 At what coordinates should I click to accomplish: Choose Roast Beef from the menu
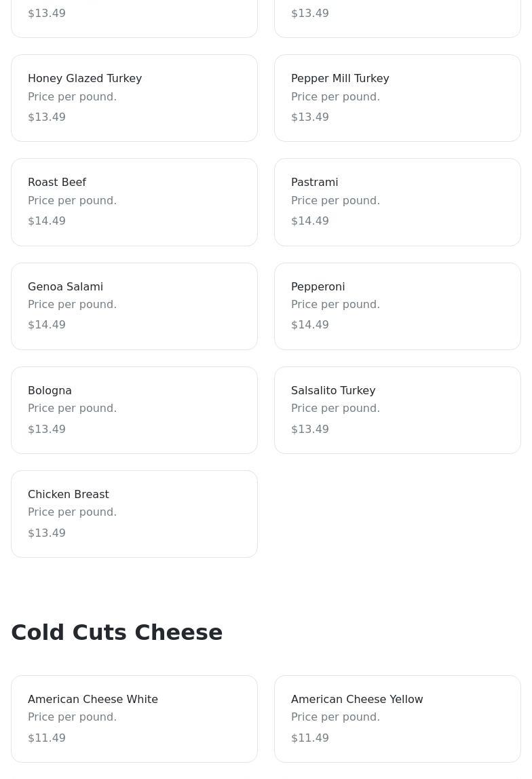(x=134, y=202)
